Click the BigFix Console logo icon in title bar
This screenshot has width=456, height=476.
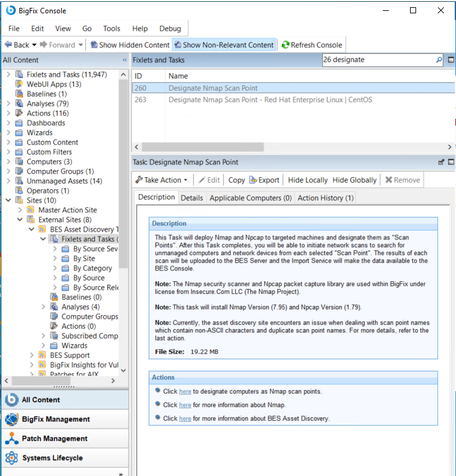pyautogui.click(x=11, y=10)
